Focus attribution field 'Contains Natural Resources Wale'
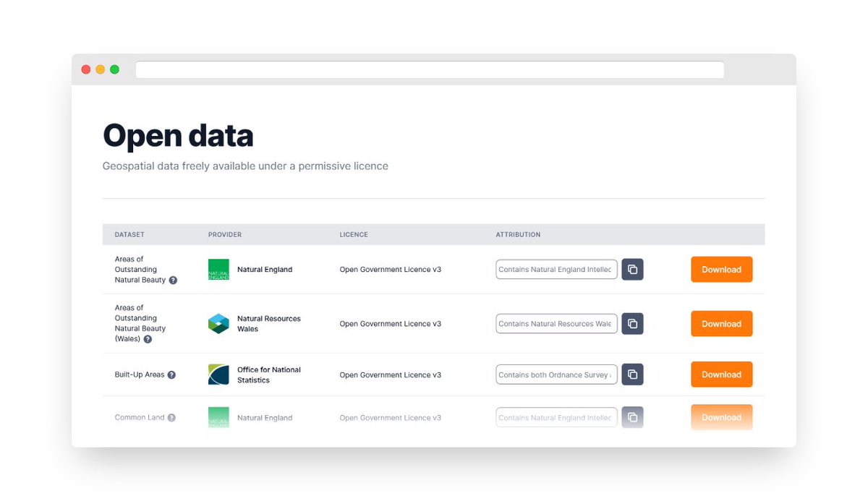 (556, 324)
